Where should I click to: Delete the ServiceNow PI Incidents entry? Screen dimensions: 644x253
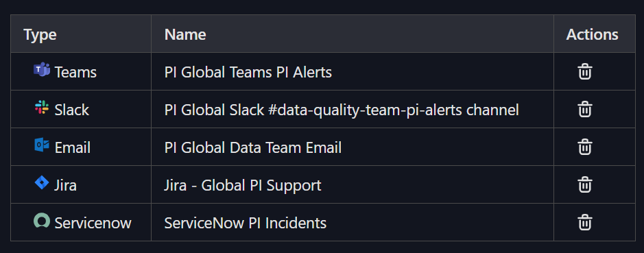pyautogui.click(x=584, y=223)
